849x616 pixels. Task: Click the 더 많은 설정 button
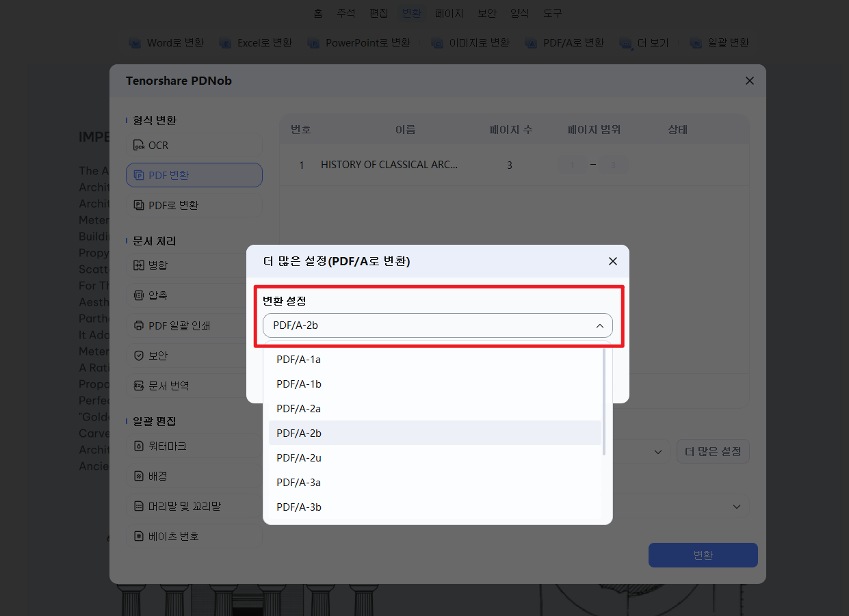[x=713, y=451]
